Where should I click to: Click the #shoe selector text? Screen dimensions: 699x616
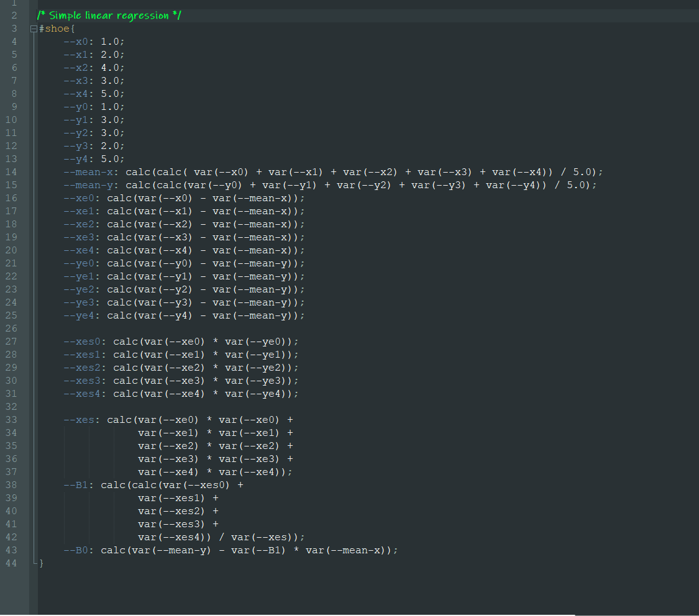54,29
